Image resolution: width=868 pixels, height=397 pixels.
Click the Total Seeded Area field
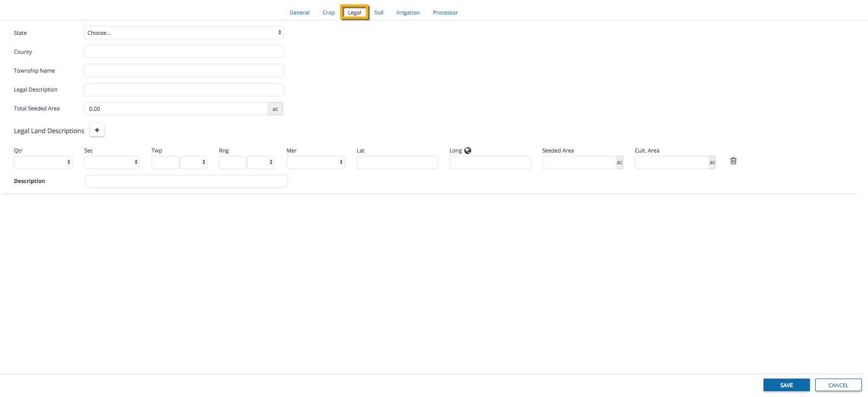click(176, 109)
